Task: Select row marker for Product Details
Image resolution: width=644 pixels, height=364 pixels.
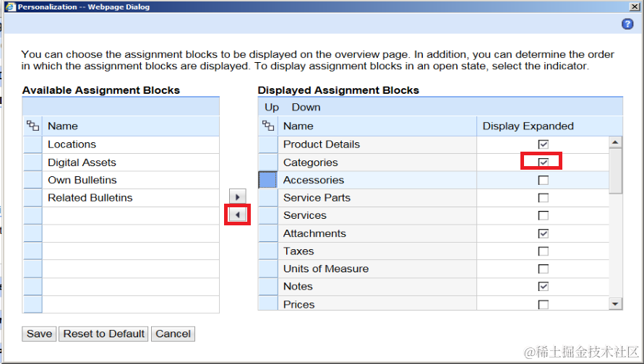Action: [268, 144]
